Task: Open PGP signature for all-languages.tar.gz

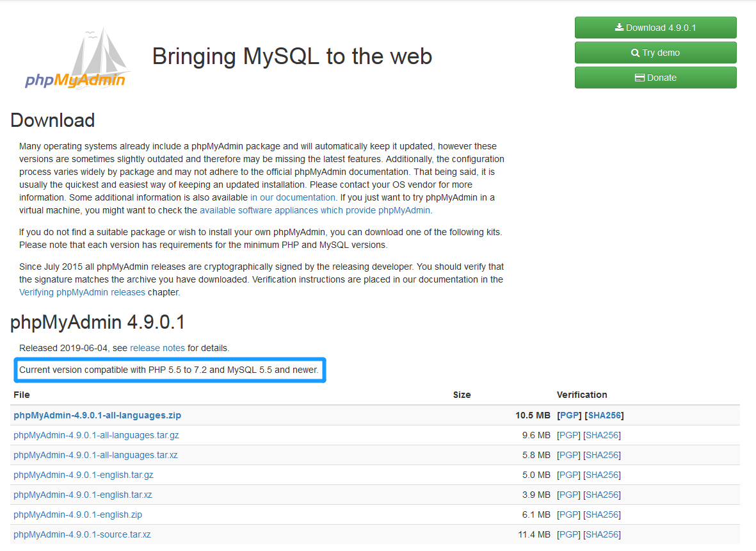Action: pyautogui.click(x=568, y=435)
